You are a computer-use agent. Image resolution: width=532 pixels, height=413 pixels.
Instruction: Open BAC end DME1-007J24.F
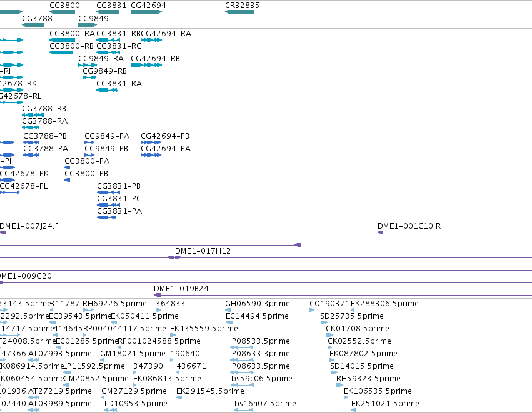3,232
